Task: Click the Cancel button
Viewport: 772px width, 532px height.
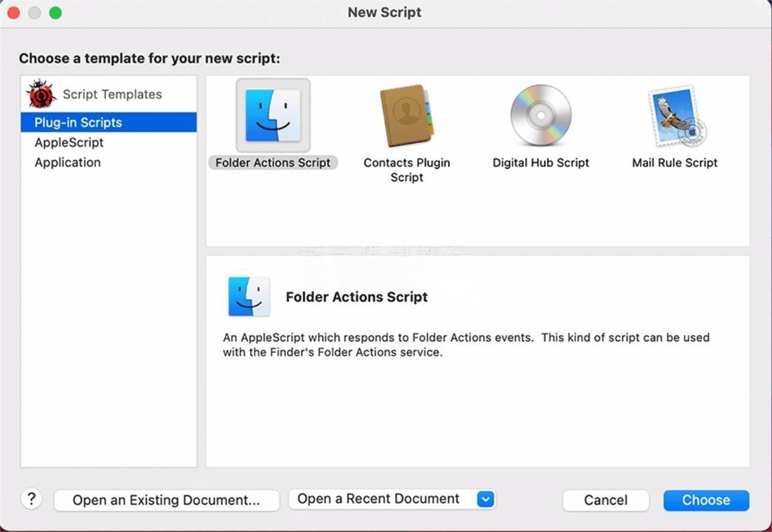Action: click(x=606, y=500)
